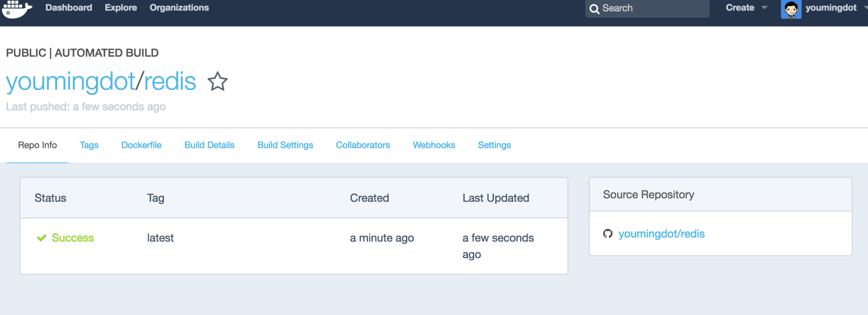Switch to the Tags tab
Screen dimensions: 868x315
tap(89, 145)
